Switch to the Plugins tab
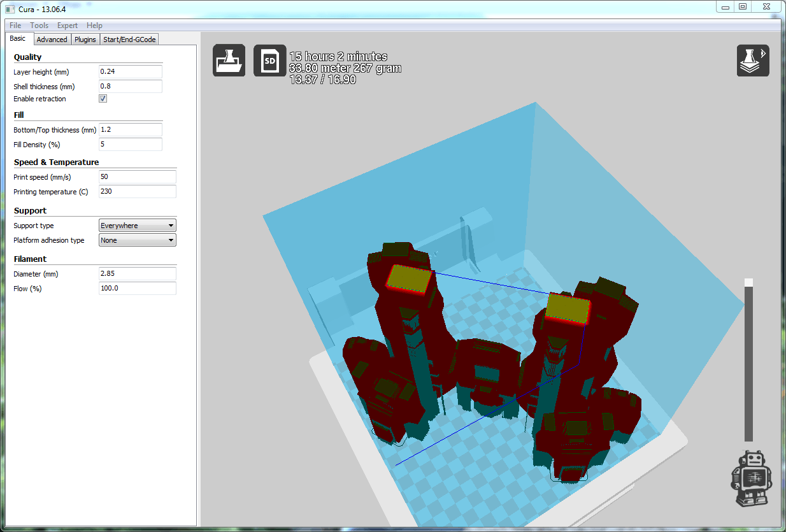This screenshot has width=786, height=532. (85, 40)
